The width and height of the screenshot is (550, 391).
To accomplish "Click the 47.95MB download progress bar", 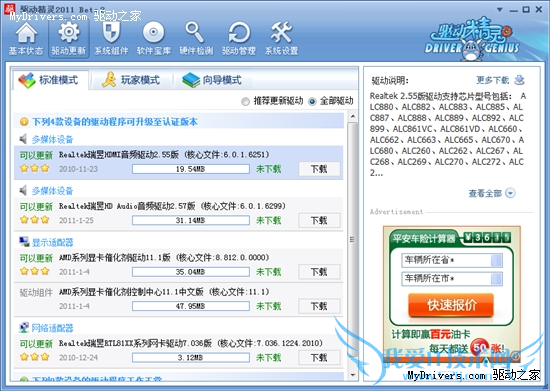I will click(x=191, y=306).
